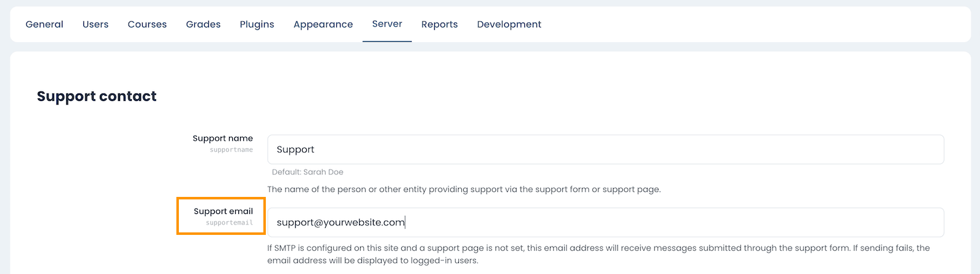
Task: Switch to the Appearance tab
Action: (x=323, y=24)
